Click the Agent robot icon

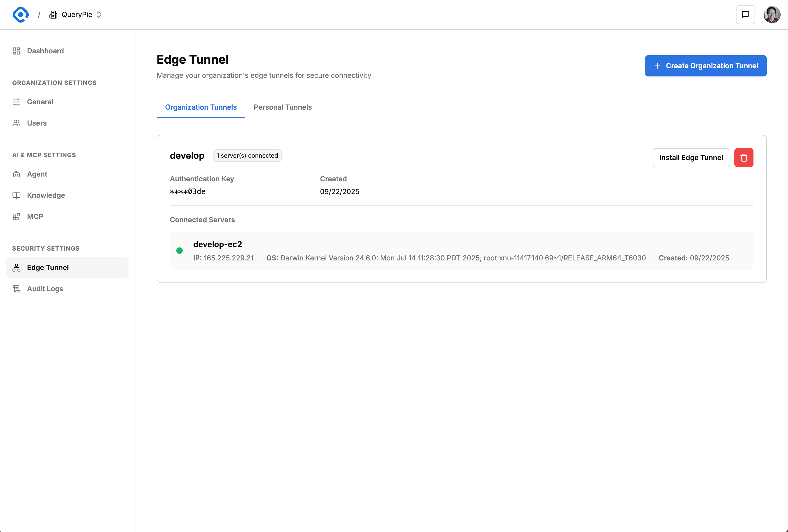coord(16,174)
